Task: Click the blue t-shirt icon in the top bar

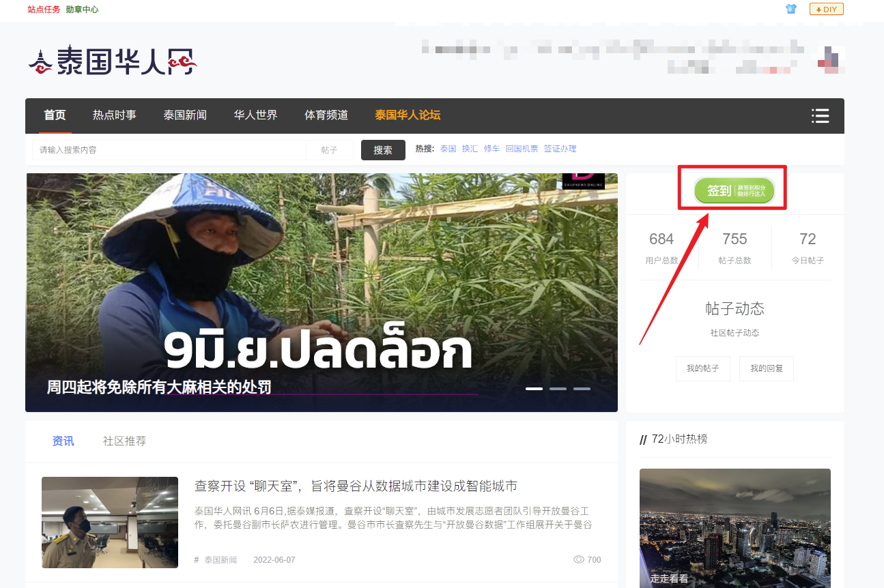Action: point(790,9)
